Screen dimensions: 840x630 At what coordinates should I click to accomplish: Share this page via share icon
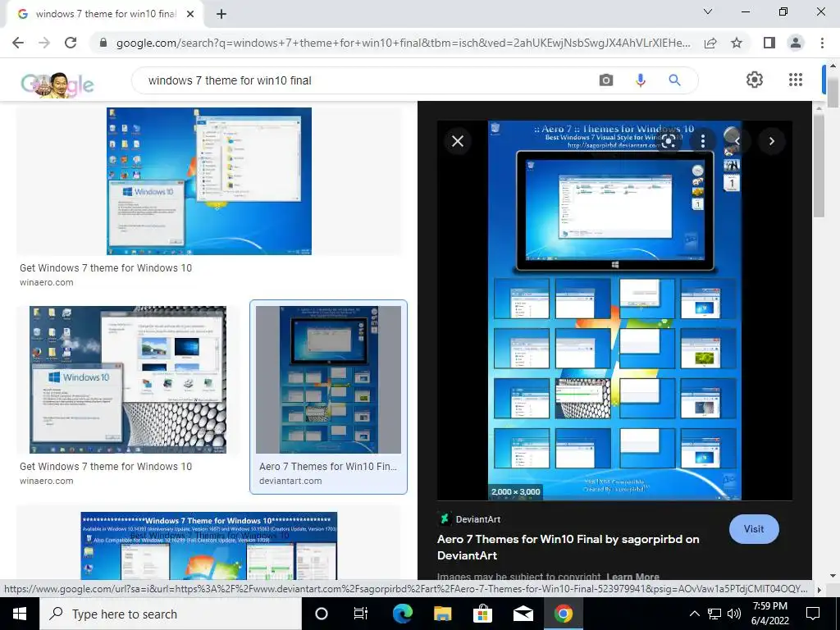point(710,43)
